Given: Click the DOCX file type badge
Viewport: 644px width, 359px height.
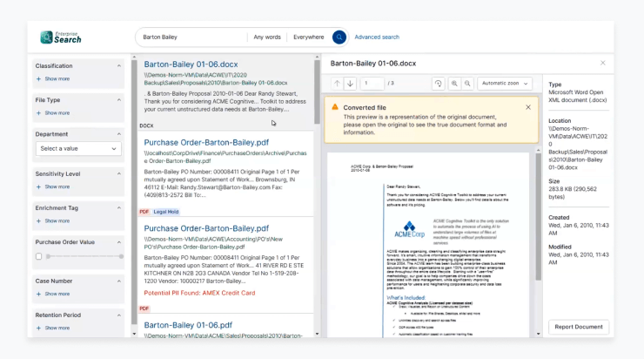Looking at the screenshot, I should pos(146,125).
